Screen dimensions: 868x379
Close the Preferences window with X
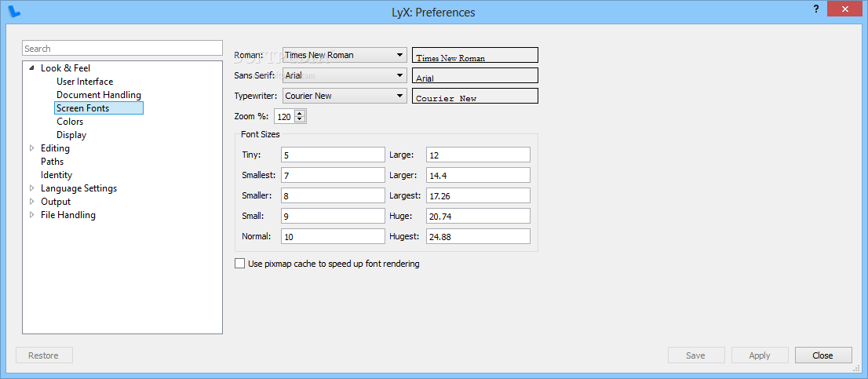tap(844, 9)
